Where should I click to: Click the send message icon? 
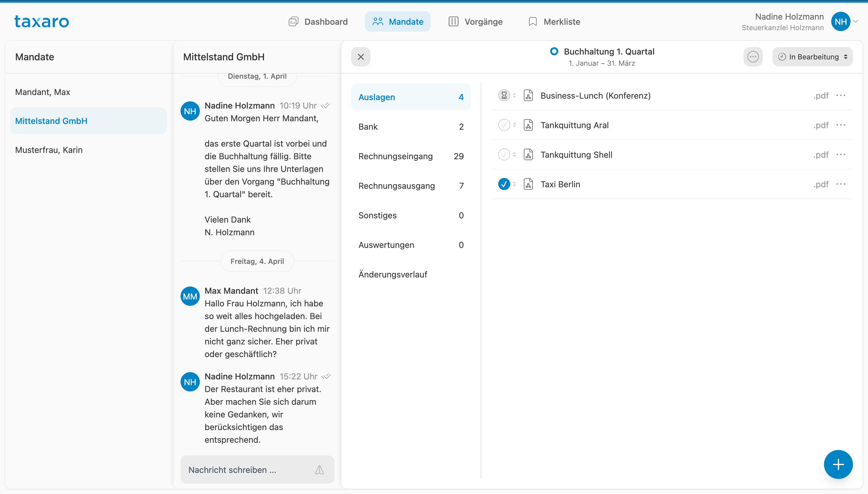pyautogui.click(x=319, y=470)
